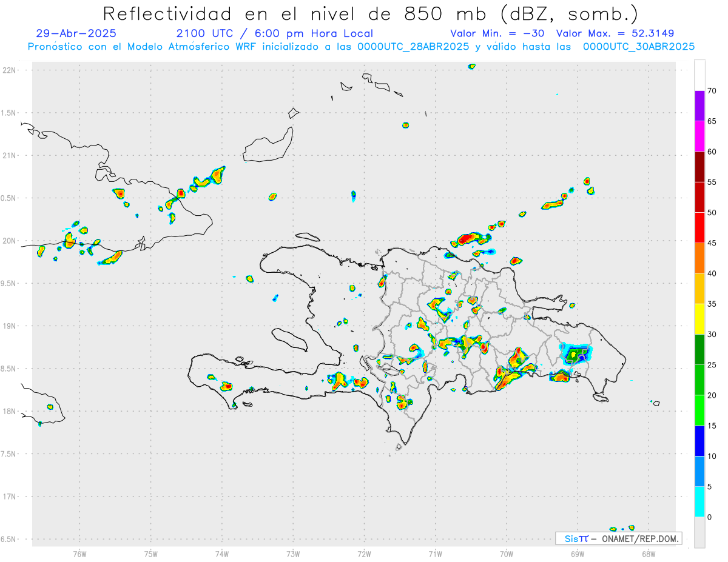Image resolution: width=728 pixels, height=562 pixels.
Task: Click the '0000UTC_30ABR2025' valid-until time text
Action: pos(638,47)
